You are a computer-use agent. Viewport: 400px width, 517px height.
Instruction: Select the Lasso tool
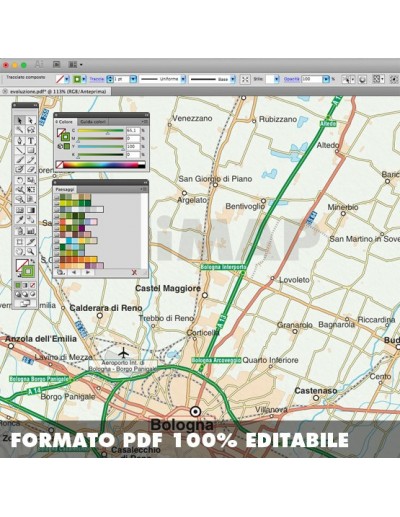pos(30,130)
